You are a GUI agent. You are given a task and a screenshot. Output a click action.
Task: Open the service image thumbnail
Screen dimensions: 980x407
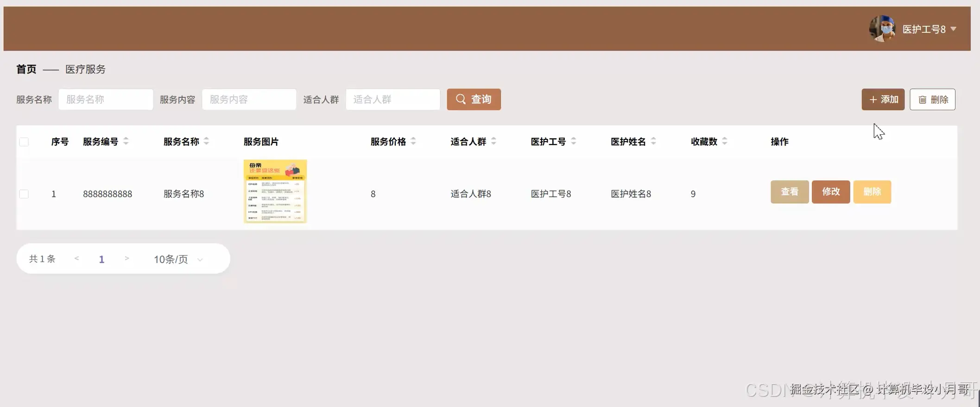click(x=275, y=191)
